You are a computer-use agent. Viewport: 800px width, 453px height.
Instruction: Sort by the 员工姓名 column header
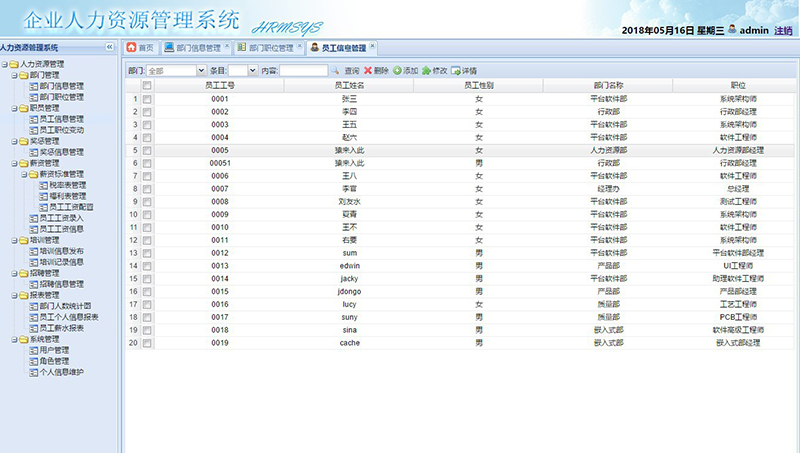[x=349, y=86]
